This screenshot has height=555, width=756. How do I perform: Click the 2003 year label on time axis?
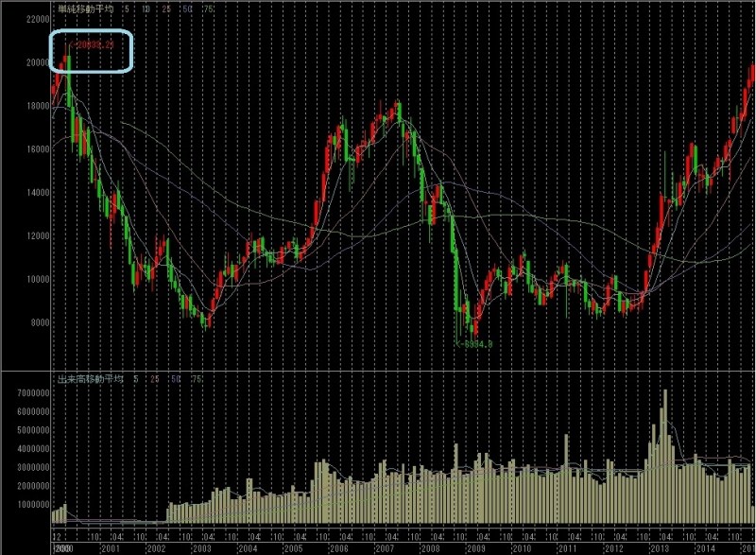pos(201,548)
